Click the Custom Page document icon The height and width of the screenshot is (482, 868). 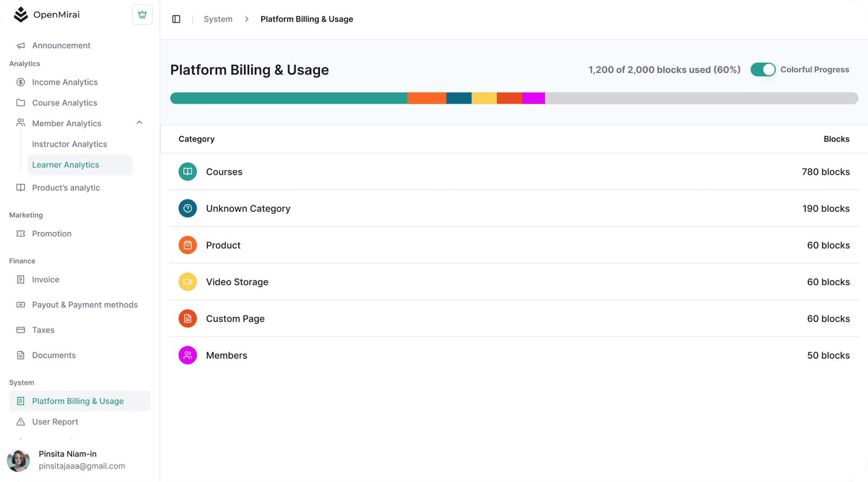(188, 318)
